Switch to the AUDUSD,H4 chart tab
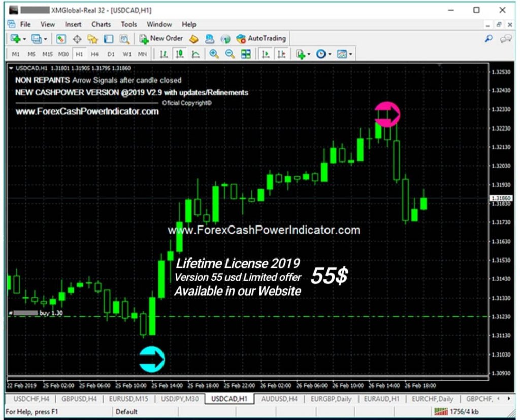The image size is (520, 420). pyautogui.click(x=279, y=399)
